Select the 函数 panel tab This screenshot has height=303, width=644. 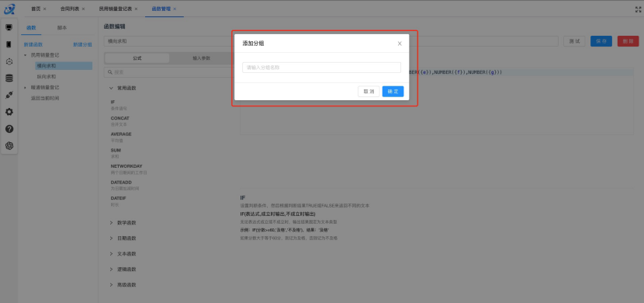coord(31,27)
